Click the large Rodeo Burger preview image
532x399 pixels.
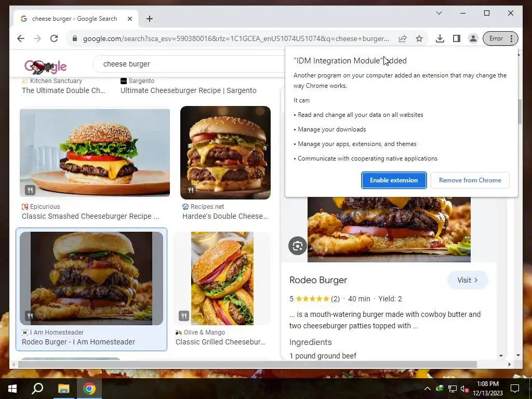point(389,229)
